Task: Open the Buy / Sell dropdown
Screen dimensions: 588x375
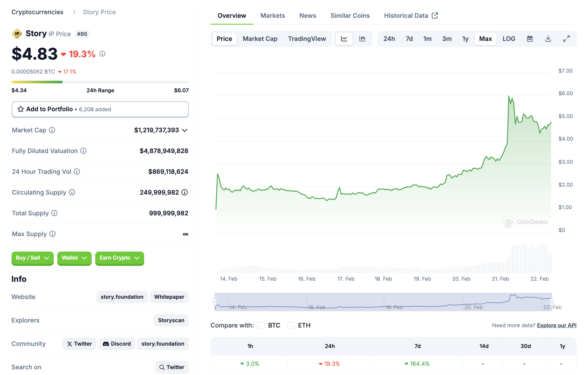Action: click(32, 258)
